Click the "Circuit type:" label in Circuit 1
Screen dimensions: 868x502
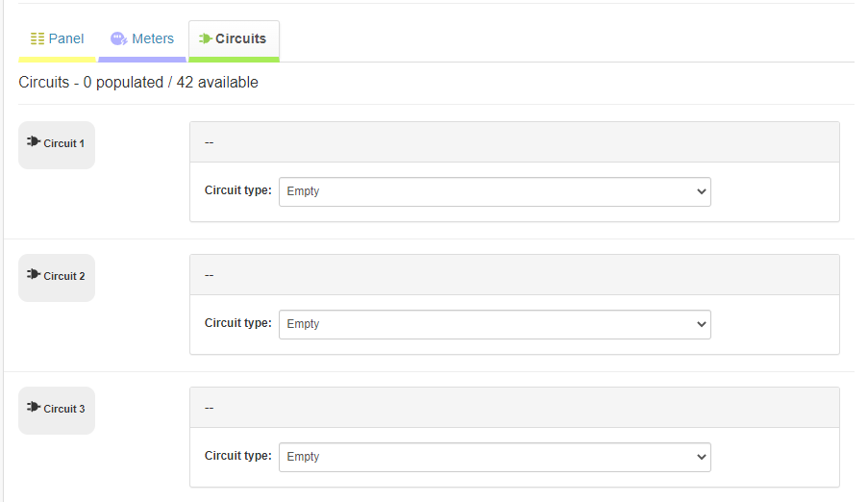tap(237, 190)
